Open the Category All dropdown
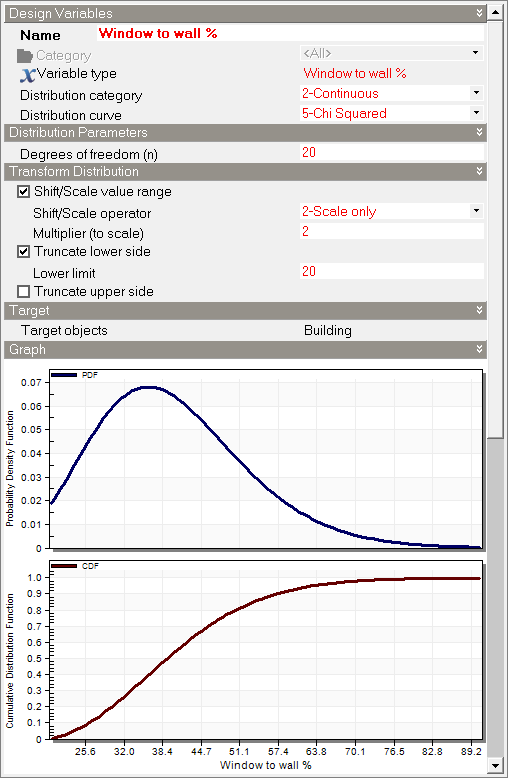508x778 pixels. pyautogui.click(x=476, y=53)
